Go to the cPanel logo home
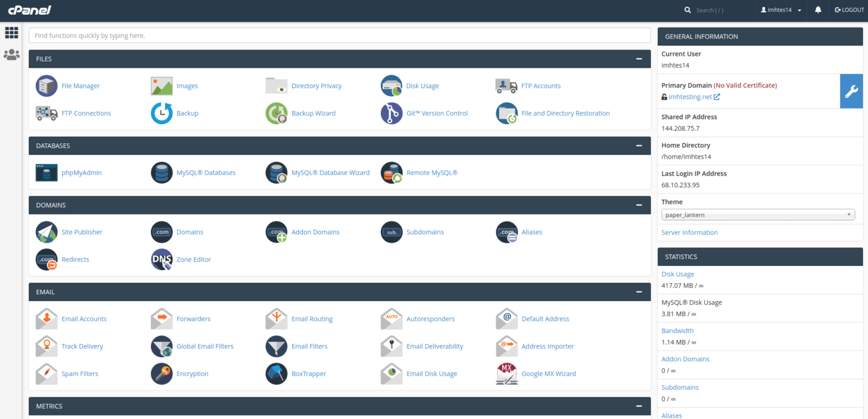The width and height of the screenshot is (868, 419). (29, 10)
